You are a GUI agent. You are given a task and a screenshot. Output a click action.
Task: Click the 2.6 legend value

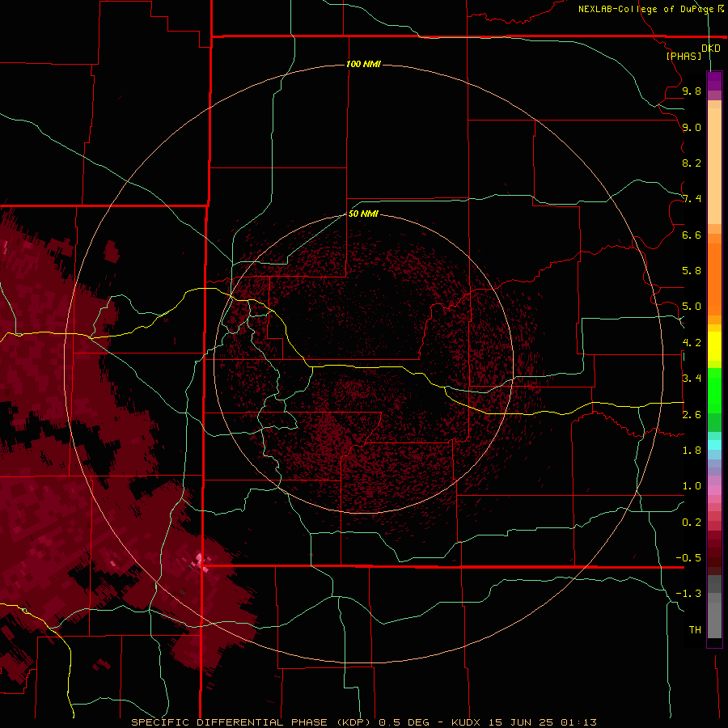(692, 415)
